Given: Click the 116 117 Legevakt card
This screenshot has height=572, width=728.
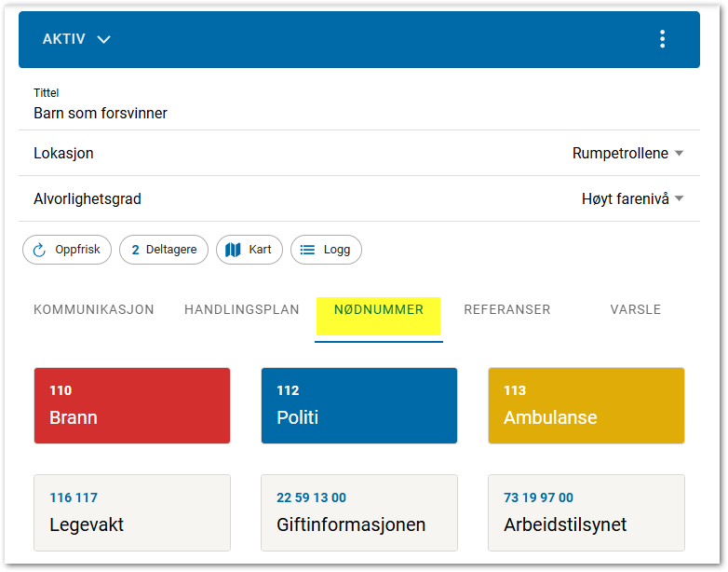Looking at the screenshot, I should (x=132, y=512).
